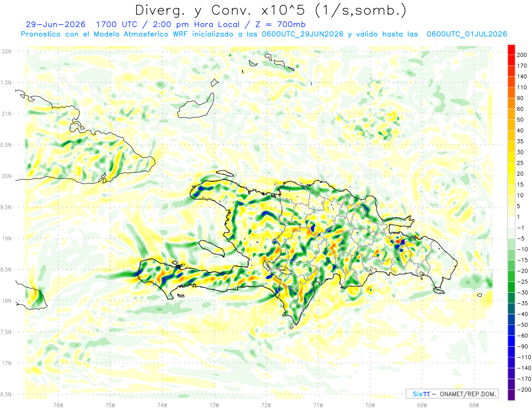Click the positive colorbar value '50'
The image size is (532, 411).
click(x=521, y=120)
